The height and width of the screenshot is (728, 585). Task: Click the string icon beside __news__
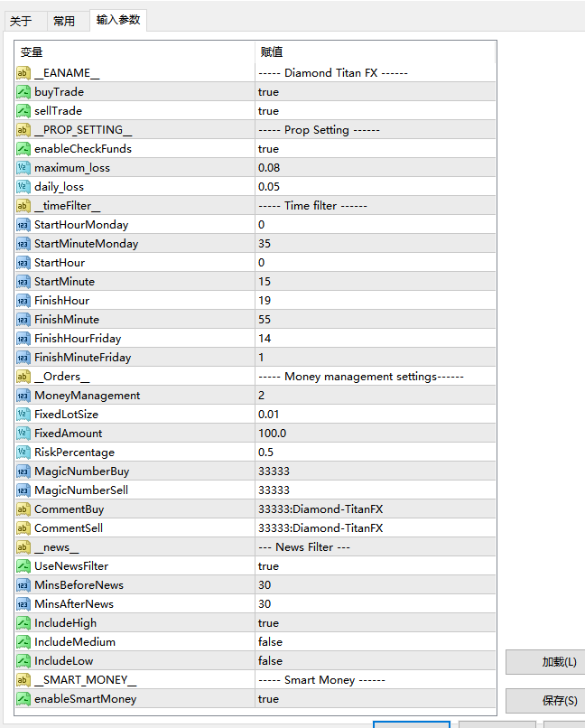click(x=23, y=547)
